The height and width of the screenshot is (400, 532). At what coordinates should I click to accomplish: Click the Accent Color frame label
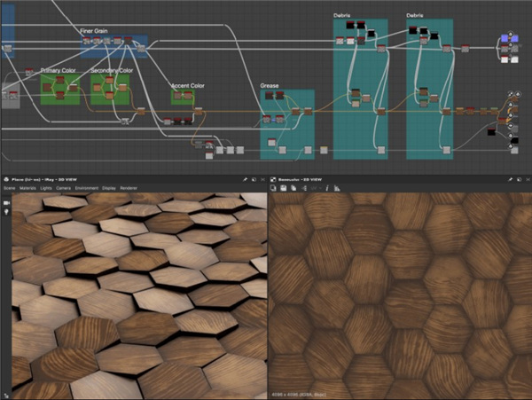point(187,86)
